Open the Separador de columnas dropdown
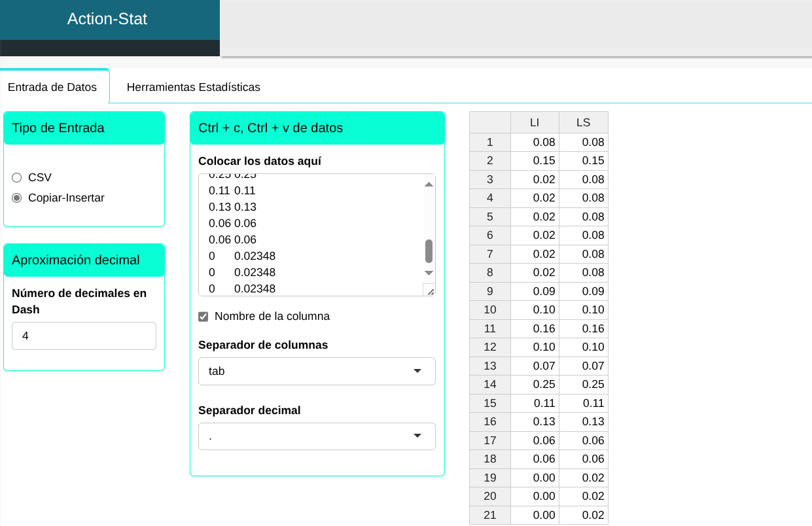The image size is (812, 526). [317, 371]
